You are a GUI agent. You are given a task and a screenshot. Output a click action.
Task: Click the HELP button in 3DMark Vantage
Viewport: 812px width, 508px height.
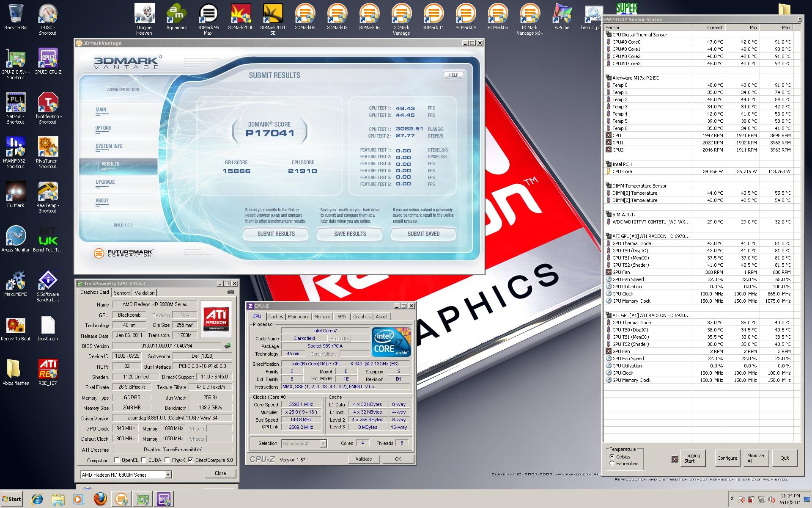coord(453,75)
